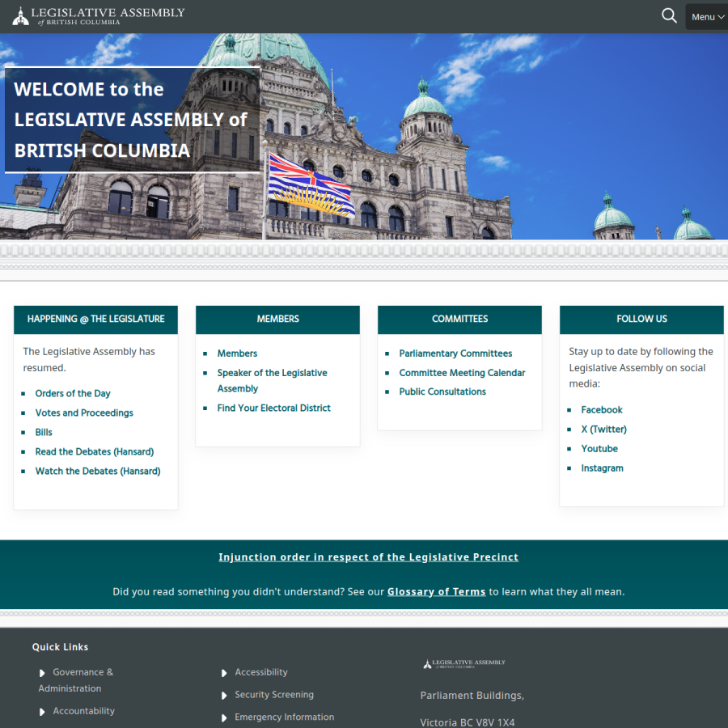
Task: Open the Menu dropdown
Action: pyautogui.click(x=707, y=17)
